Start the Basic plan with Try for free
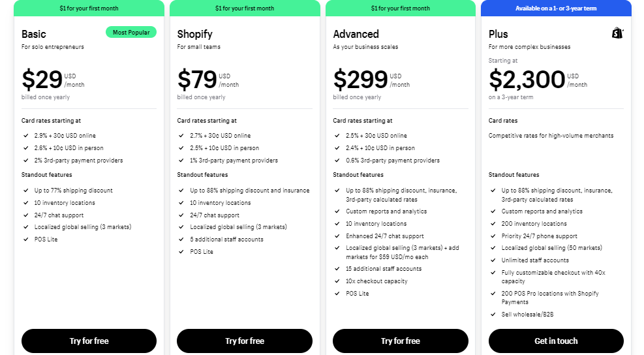644x355 pixels. tap(89, 341)
